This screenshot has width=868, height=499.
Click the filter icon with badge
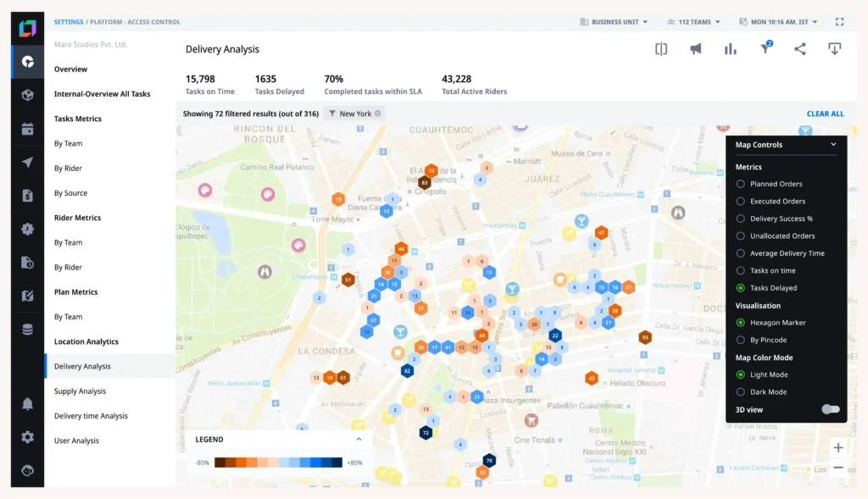(x=765, y=49)
